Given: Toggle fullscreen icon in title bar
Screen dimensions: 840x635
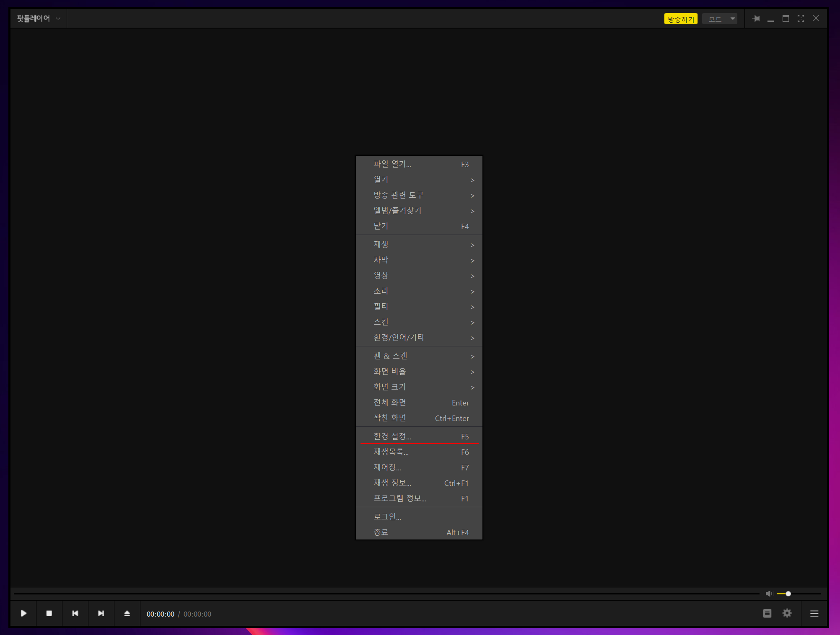Looking at the screenshot, I should 801,18.
